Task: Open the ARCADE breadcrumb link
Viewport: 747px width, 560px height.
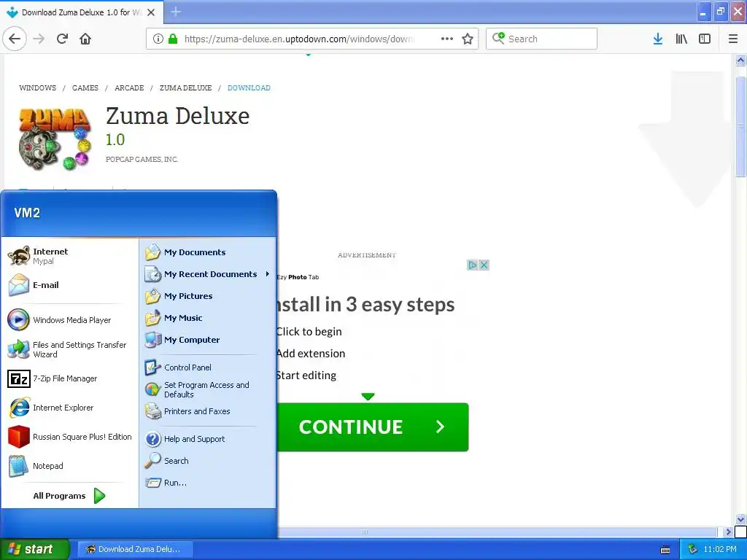Action: (129, 87)
